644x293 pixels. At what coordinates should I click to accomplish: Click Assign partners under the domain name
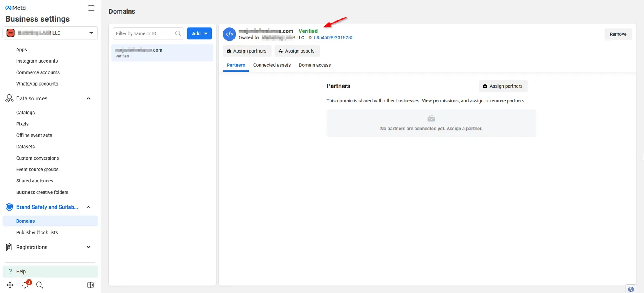(247, 51)
